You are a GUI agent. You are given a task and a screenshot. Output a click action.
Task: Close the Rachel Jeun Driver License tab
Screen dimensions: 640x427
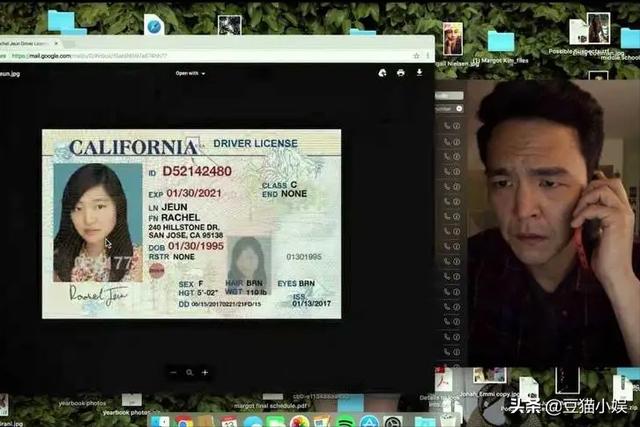click(56, 43)
